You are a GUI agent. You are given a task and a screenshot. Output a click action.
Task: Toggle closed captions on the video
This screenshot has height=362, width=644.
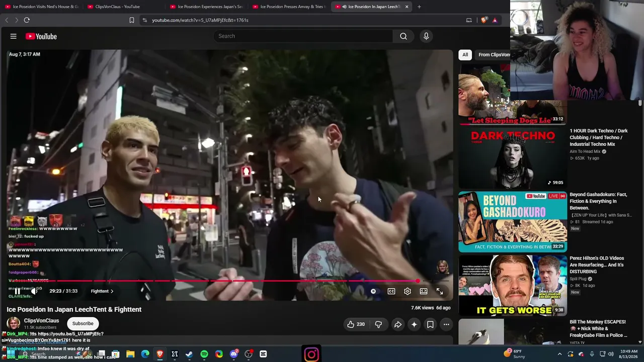(x=391, y=291)
